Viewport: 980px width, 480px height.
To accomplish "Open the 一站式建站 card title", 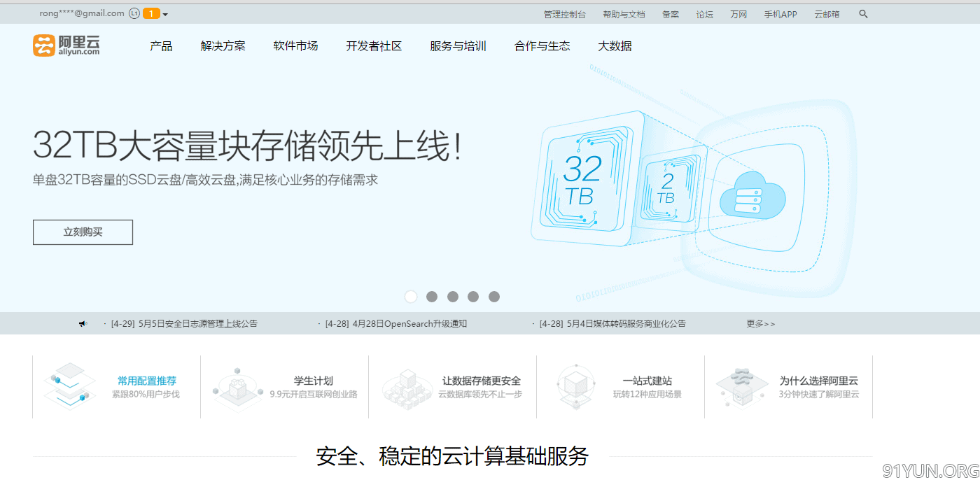I will [647, 381].
